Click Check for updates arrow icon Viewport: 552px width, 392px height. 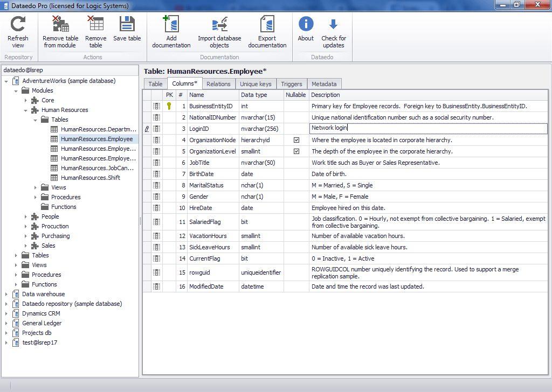pyautogui.click(x=333, y=24)
